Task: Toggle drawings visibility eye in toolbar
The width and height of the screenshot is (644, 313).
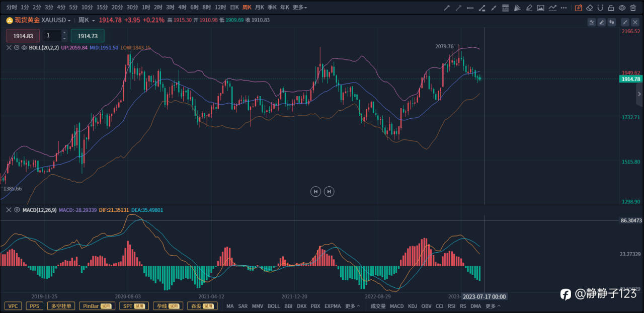Action: coord(622,8)
